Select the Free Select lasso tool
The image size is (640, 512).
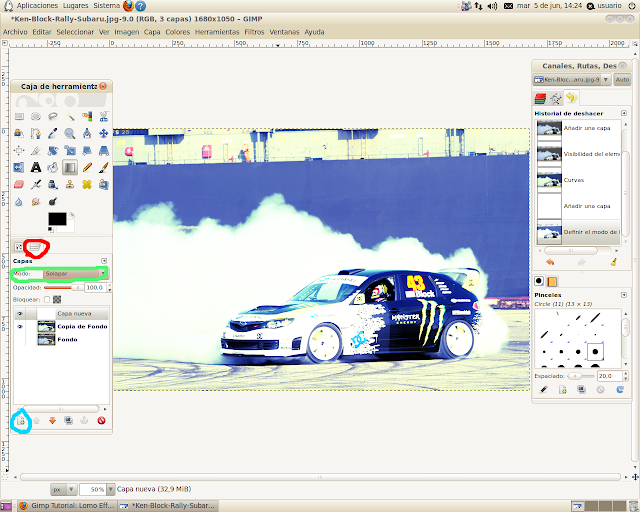53,117
